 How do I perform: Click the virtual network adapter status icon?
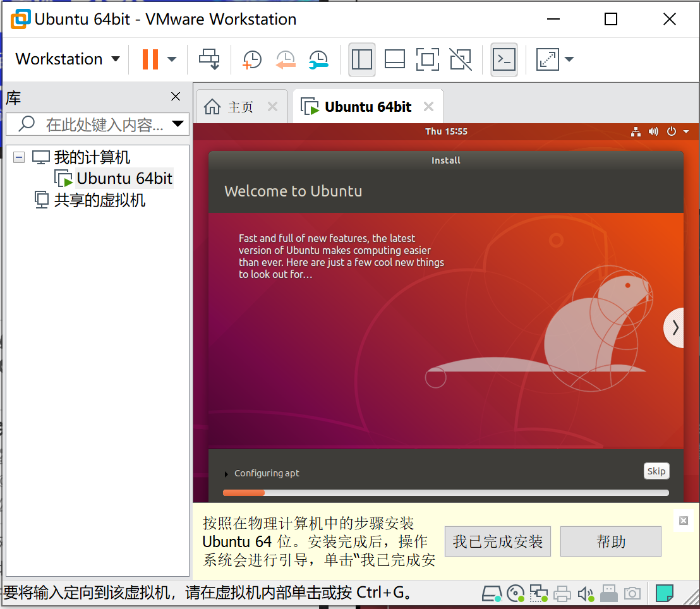click(x=538, y=593)
